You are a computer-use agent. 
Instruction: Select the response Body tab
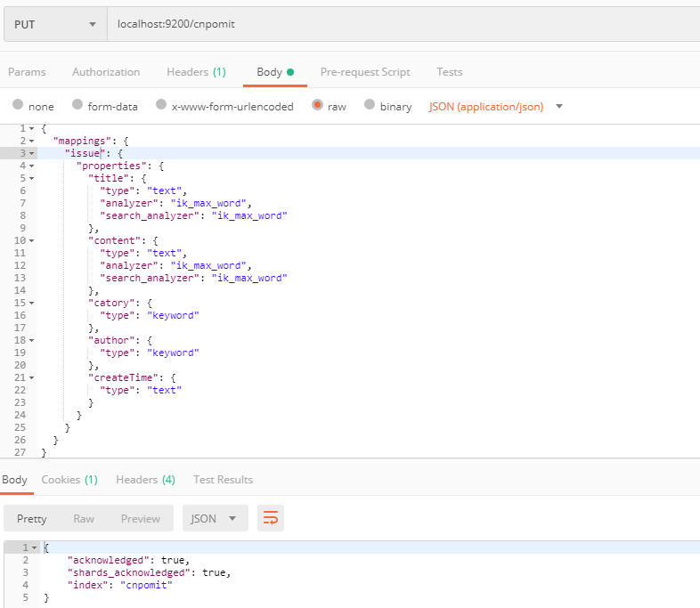pyautogui.click(x=15, y=480)
